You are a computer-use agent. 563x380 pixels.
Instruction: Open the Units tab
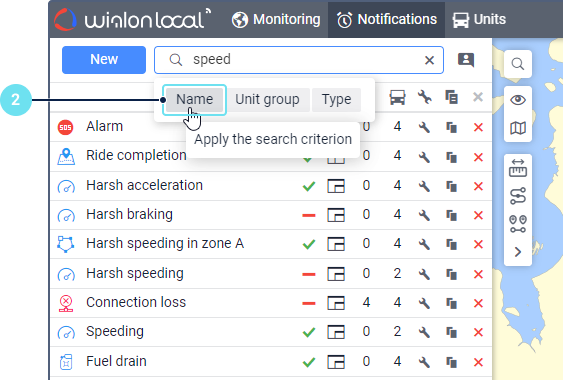point(479,19)
